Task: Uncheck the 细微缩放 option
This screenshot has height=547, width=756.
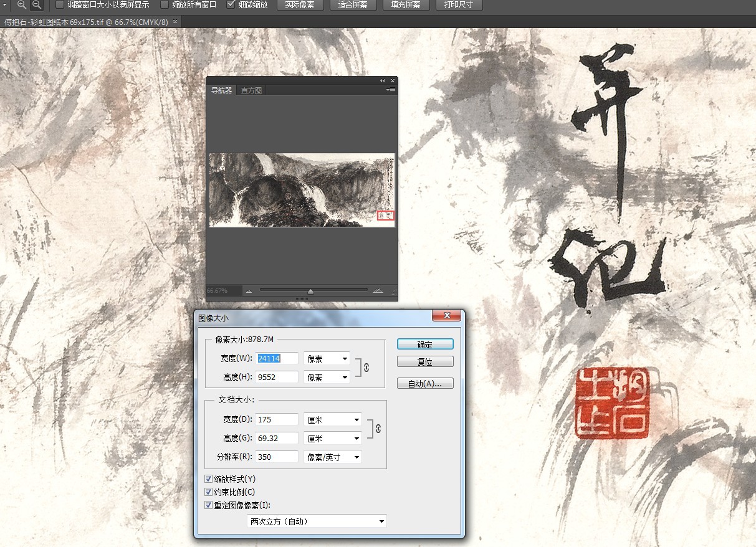Action: pos(231,5)
